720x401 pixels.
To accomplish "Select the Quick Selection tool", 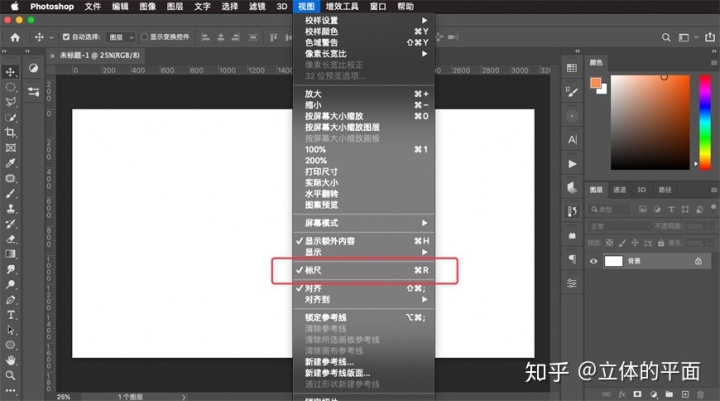I will pyautogui.click(x=10, y=118).
